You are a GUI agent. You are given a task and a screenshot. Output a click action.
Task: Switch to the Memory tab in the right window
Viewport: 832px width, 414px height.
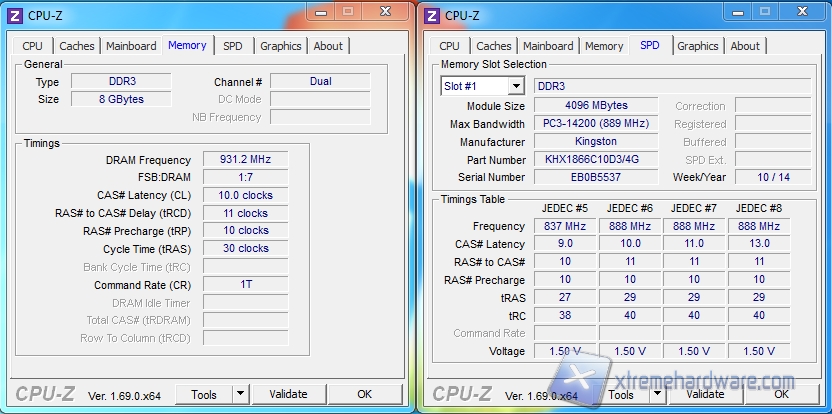click(x=604, y=46)
